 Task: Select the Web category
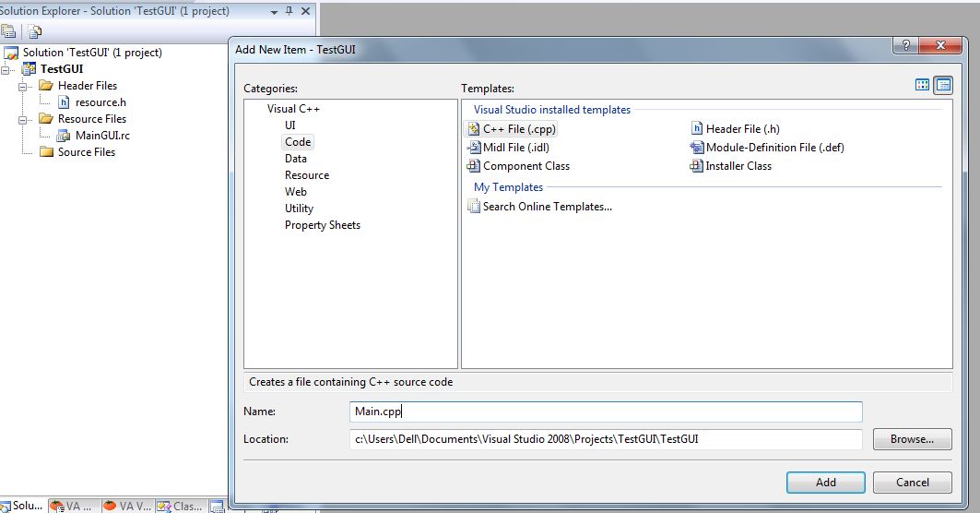[296, 192]
